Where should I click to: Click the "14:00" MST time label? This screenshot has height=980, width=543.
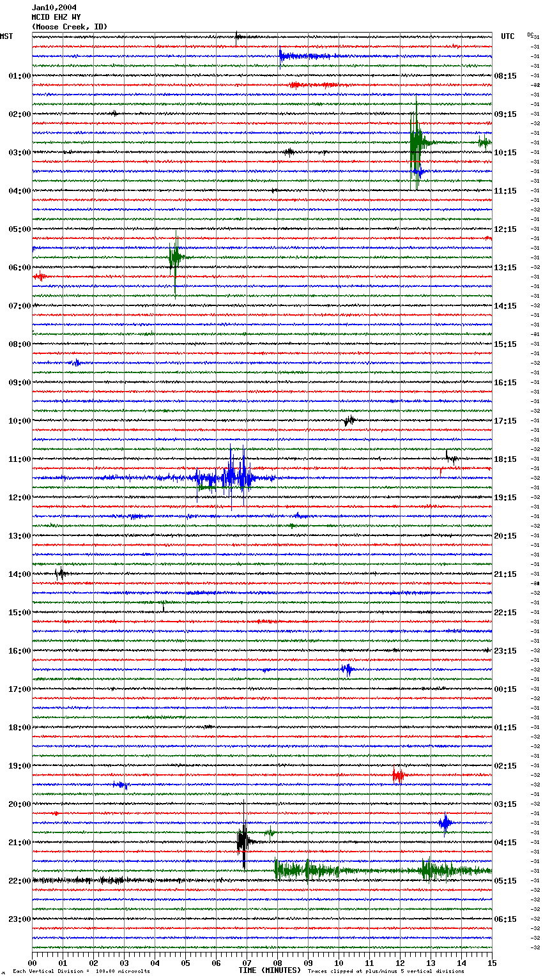pos(20,574)
